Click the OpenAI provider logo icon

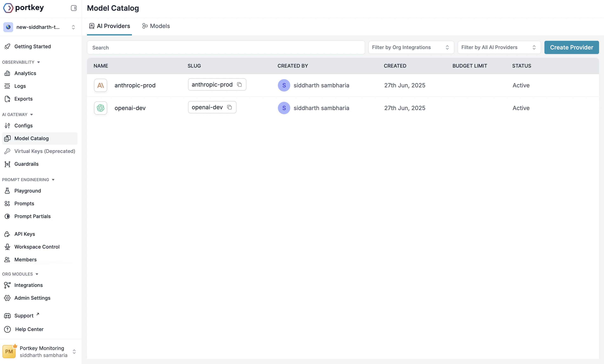[x=101, y=108]
